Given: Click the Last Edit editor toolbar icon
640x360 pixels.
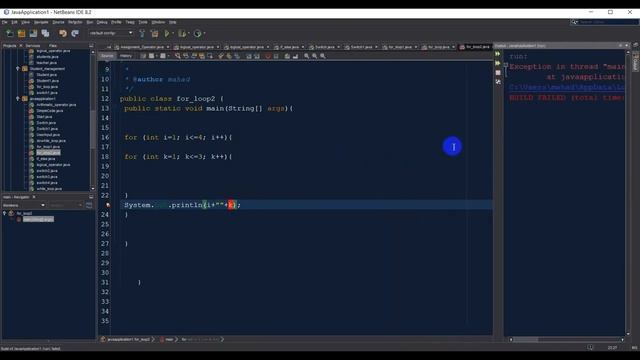Looking at the screenshot, I should [143, 56].
